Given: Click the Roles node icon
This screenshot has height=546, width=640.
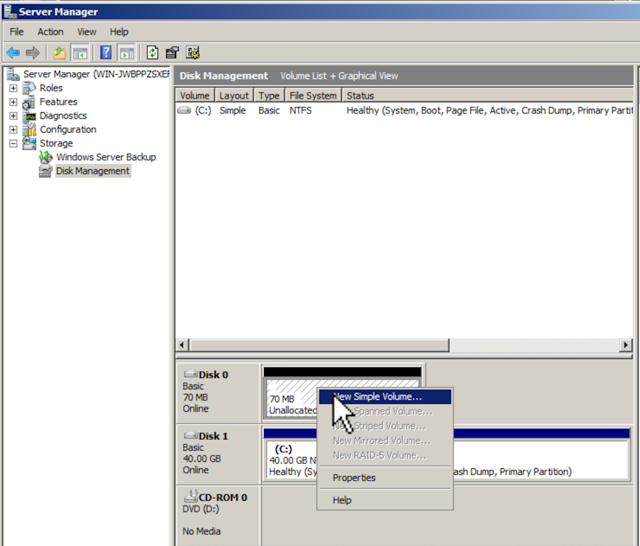Looking at the screenshot, I should [x=29, y=88].
